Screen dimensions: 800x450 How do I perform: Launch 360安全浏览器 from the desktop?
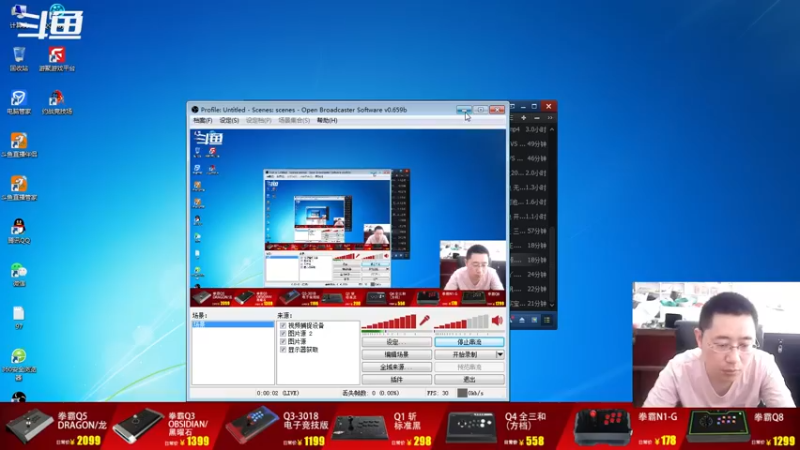[19, 364]
